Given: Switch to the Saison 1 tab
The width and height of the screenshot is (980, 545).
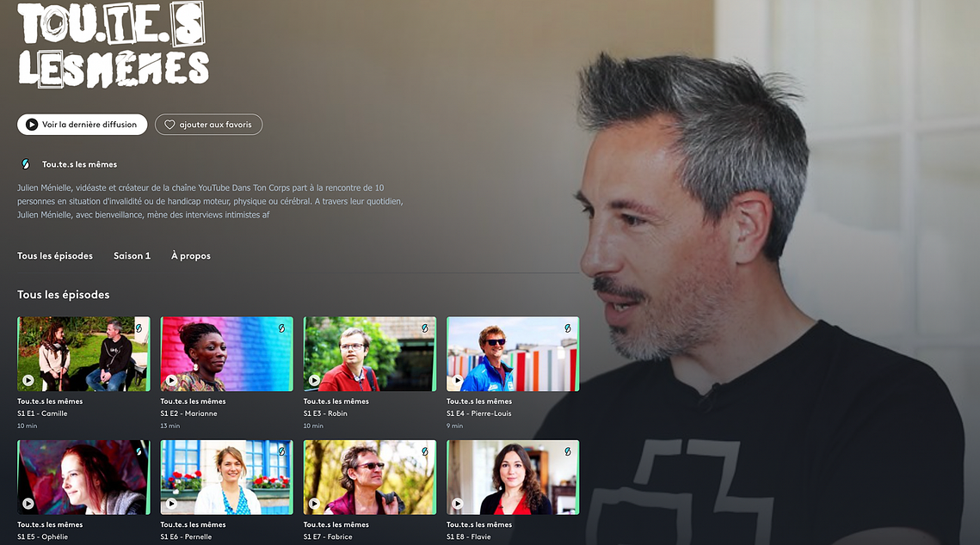Looking at the screenshot, I should click(132, 256).
